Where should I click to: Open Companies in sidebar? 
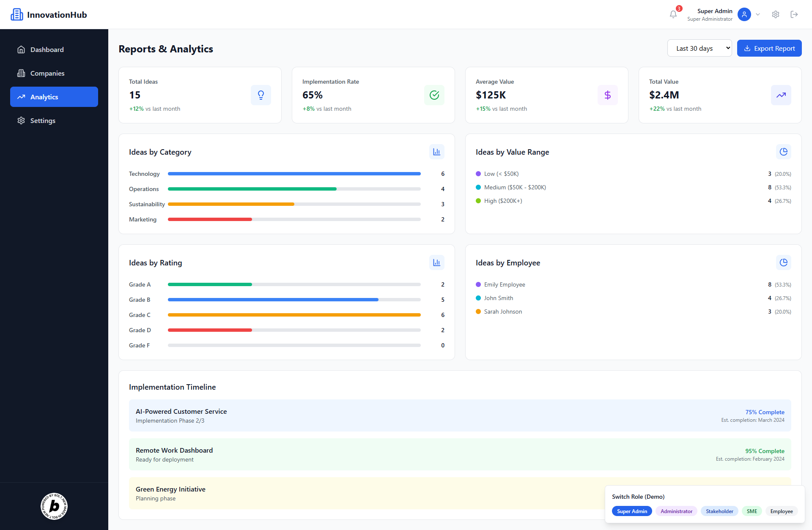point(47,73)
